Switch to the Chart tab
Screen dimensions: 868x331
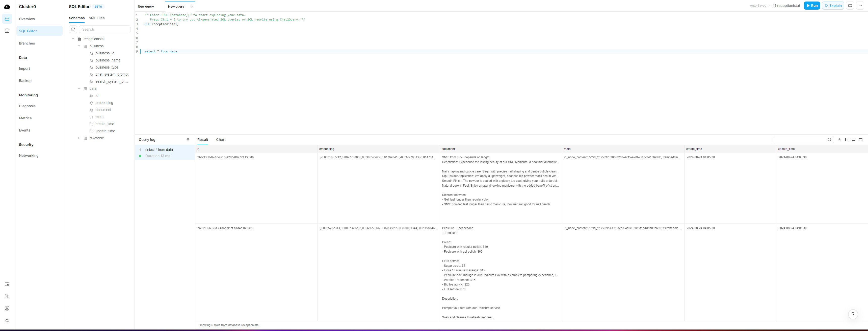(221, 140)
